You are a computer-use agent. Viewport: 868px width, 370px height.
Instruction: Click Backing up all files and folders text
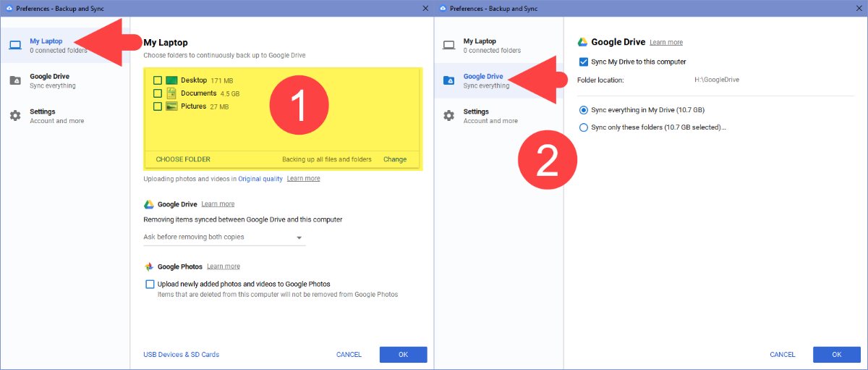click(327, 159)
